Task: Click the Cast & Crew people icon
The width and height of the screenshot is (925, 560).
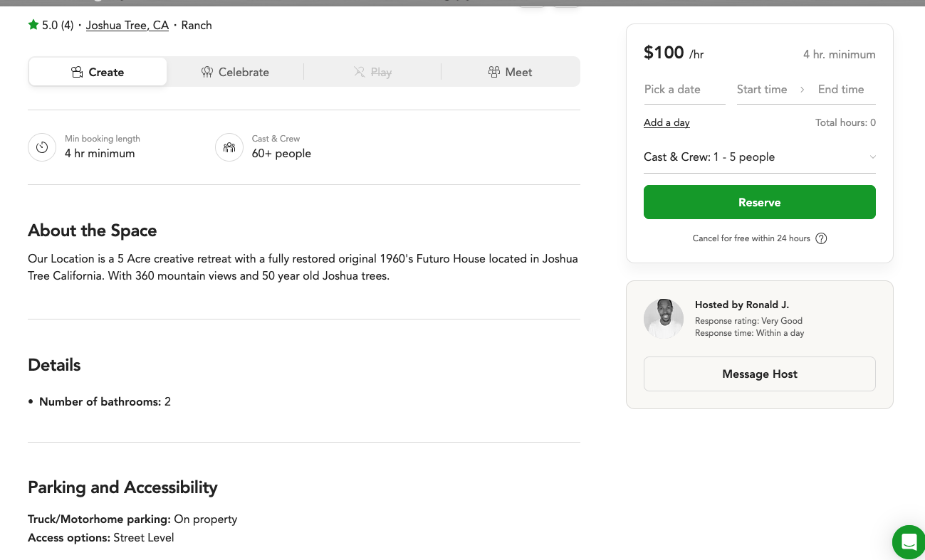Action: click(229, 147)
